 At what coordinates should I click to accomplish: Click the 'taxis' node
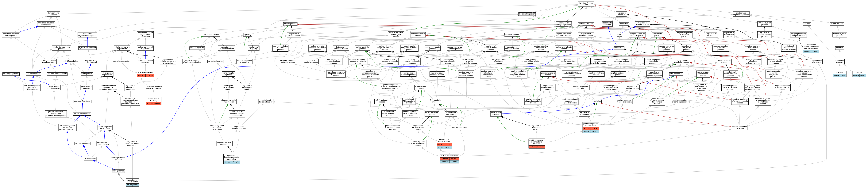pos(619,34)
